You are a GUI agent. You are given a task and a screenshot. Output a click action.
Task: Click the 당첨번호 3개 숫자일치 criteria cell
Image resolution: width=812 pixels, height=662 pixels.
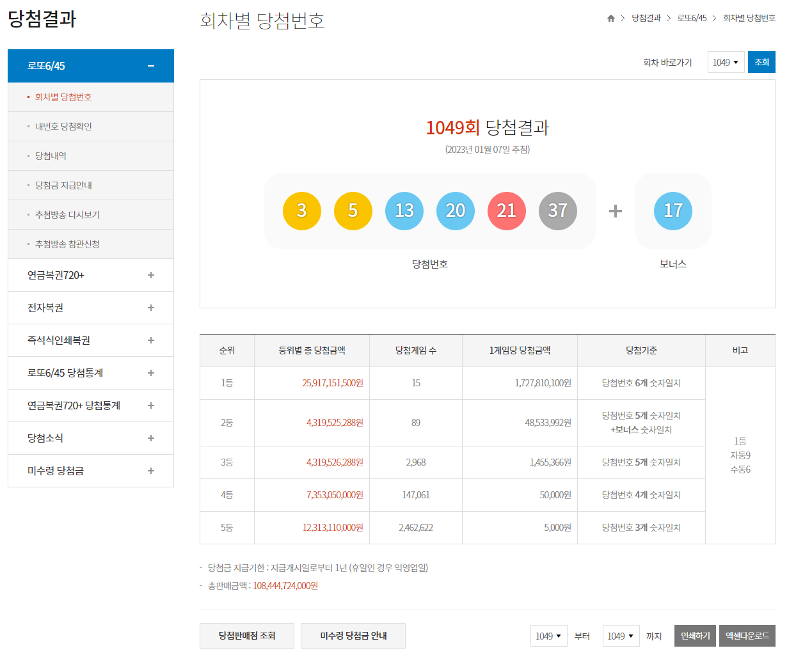(641, 528)
